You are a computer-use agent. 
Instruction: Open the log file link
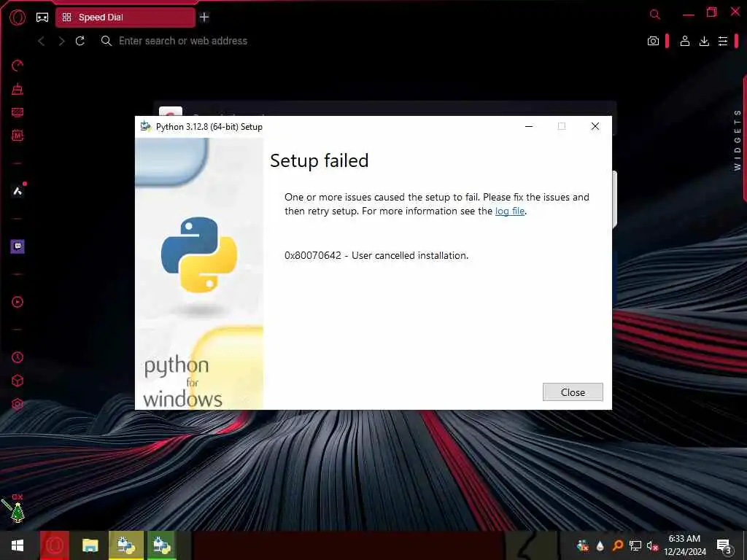point(510,211)
